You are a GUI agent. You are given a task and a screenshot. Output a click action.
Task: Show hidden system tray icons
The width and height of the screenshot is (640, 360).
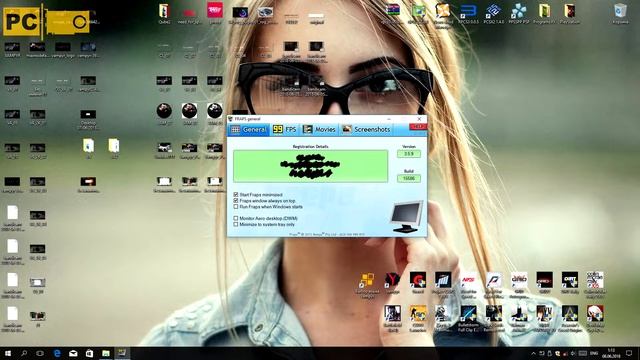click(x=533, y=353)
